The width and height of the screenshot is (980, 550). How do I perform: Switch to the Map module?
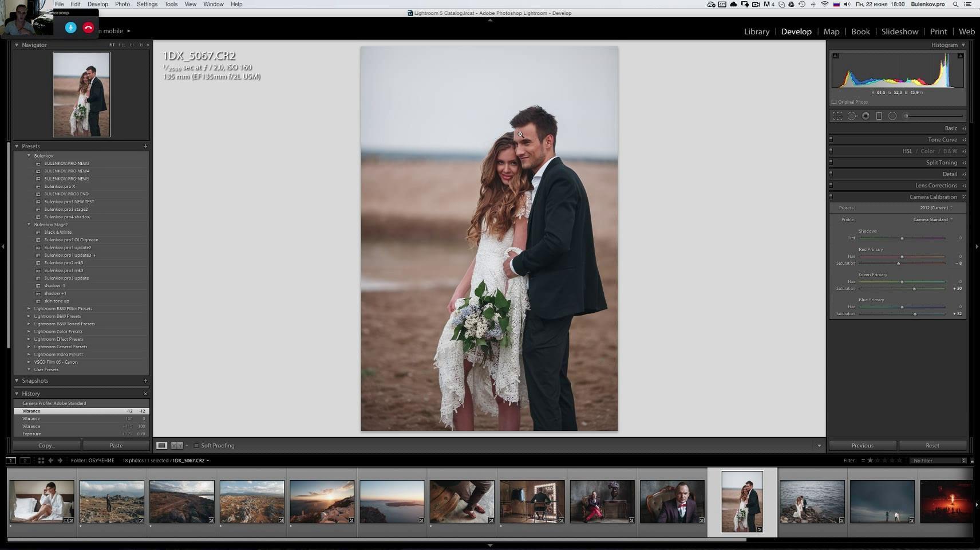coord(831,32)
